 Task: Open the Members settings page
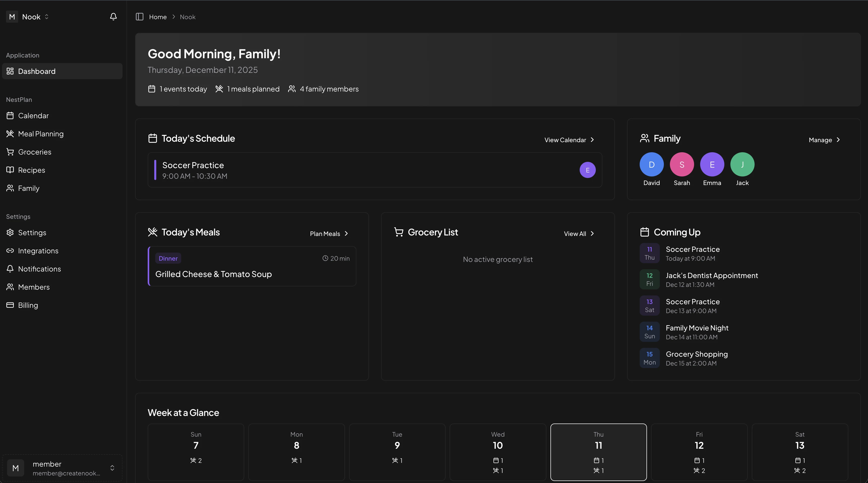pos(34,287)
